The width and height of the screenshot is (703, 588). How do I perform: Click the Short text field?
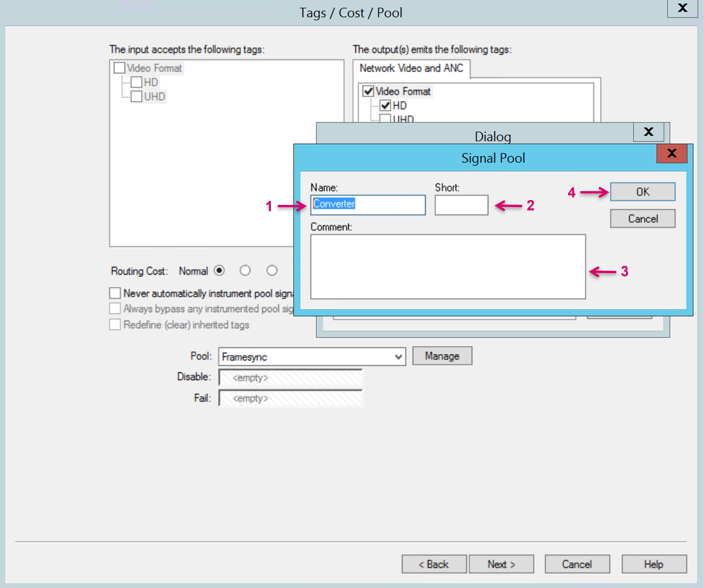(461, 205)
